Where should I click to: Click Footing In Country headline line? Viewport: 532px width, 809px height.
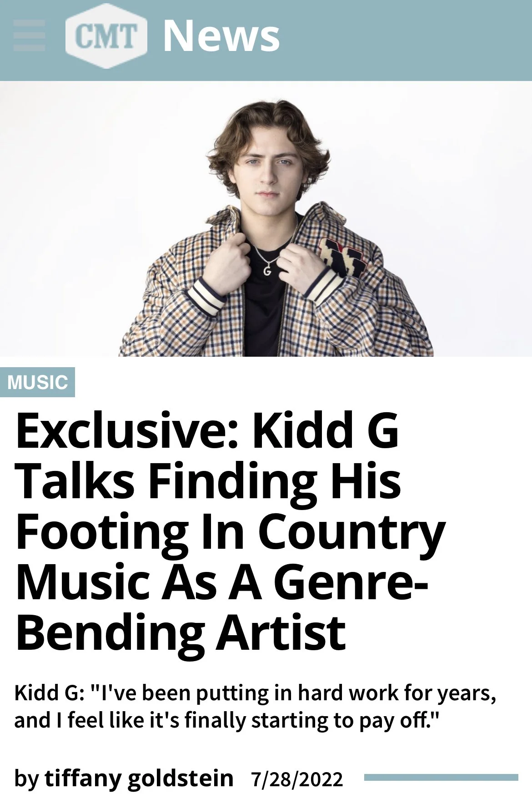[x=231, y=531]
